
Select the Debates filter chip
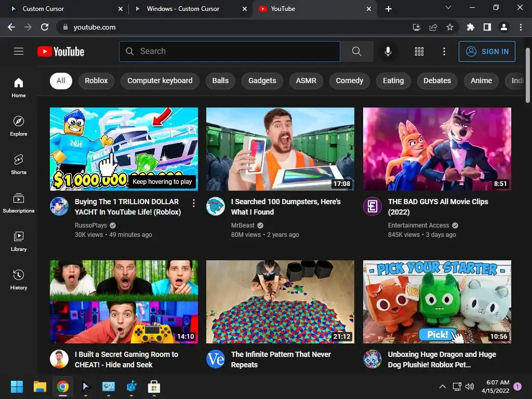(437, 81)
